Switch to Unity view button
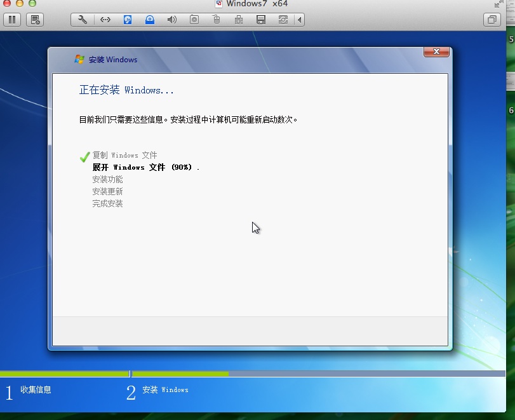Image resolution: width=515 pixels, height=420 pixels. click(492, 20)
